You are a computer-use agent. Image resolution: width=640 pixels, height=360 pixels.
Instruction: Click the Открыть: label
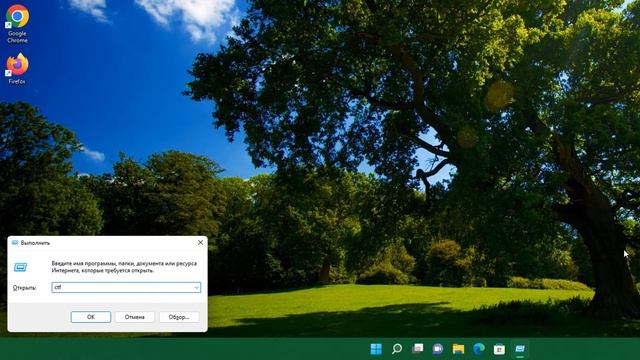pyautogui.click(x=24, y=288)
